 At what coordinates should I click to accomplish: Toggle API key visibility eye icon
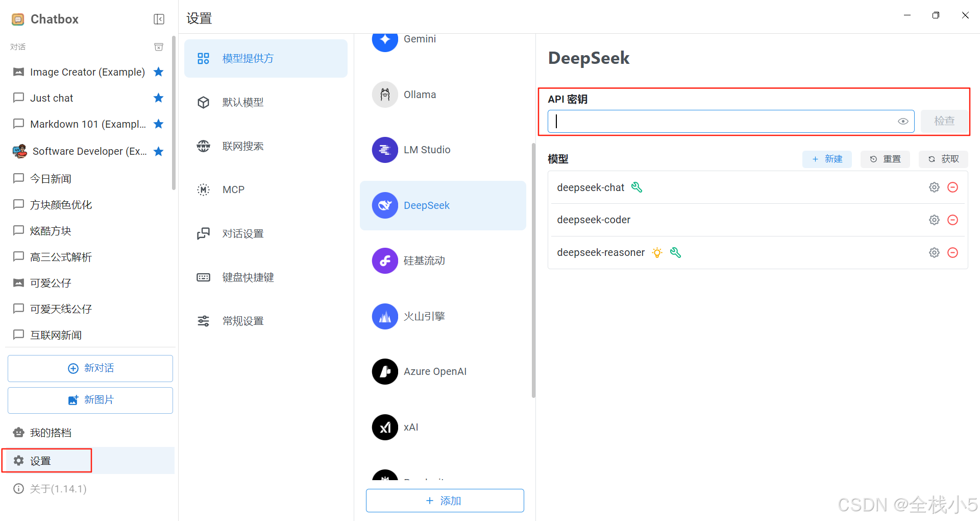(903, 121)
